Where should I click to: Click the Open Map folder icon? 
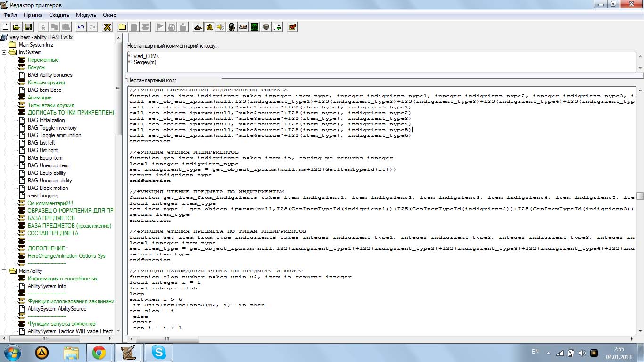tap(17, 27)
